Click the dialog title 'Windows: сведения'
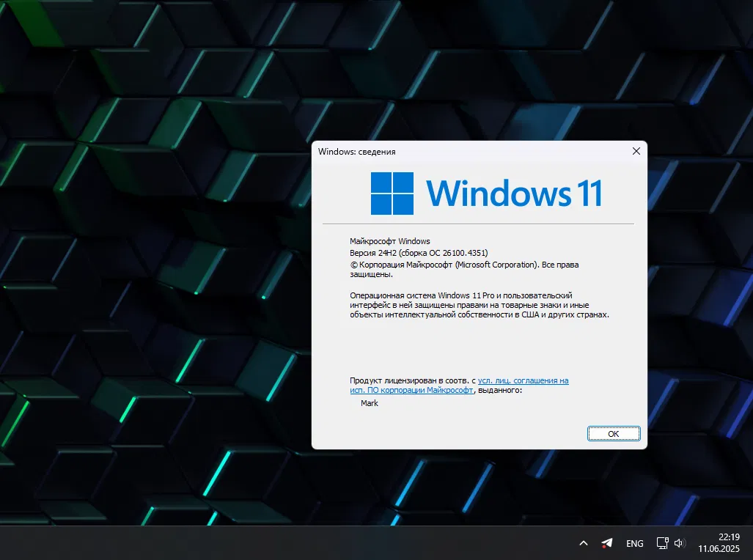This screenshot has width=753, height=560. click(x=356, y=151)
